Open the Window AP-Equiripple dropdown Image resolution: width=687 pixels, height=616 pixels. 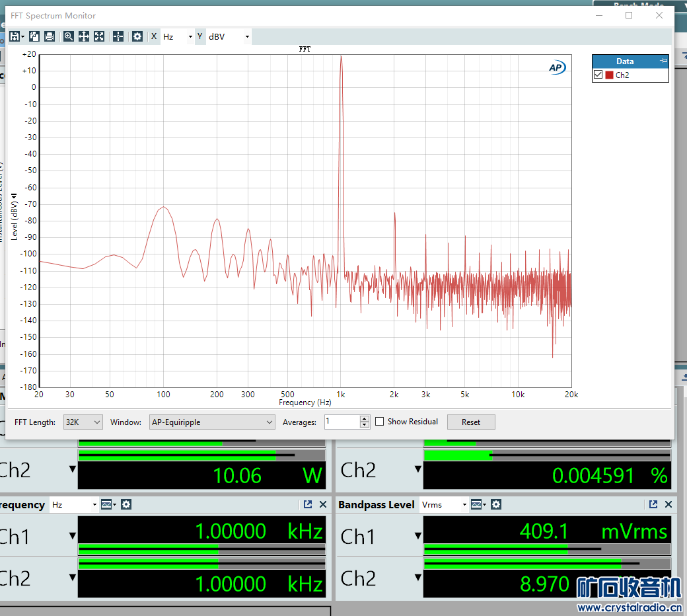pyautogui.click(x=211, y=422)
